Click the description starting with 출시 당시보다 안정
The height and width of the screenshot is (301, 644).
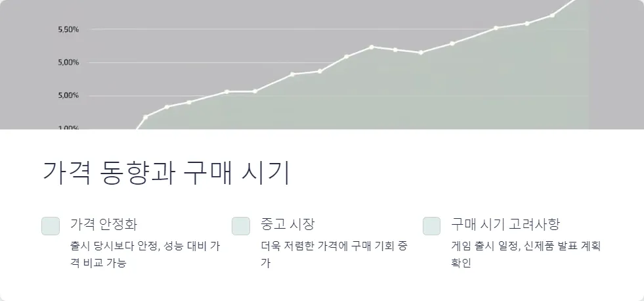coord(145,254)
